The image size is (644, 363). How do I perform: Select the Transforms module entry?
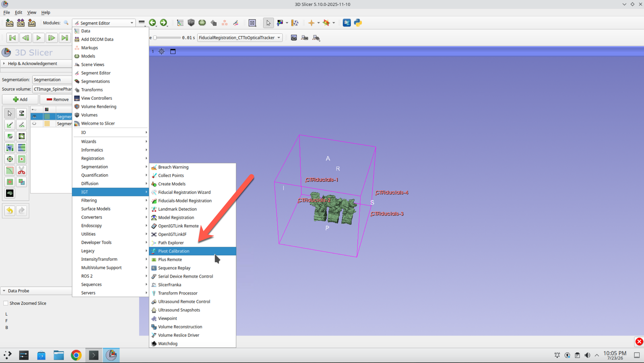pyautogui.click(x=110, y=90)
